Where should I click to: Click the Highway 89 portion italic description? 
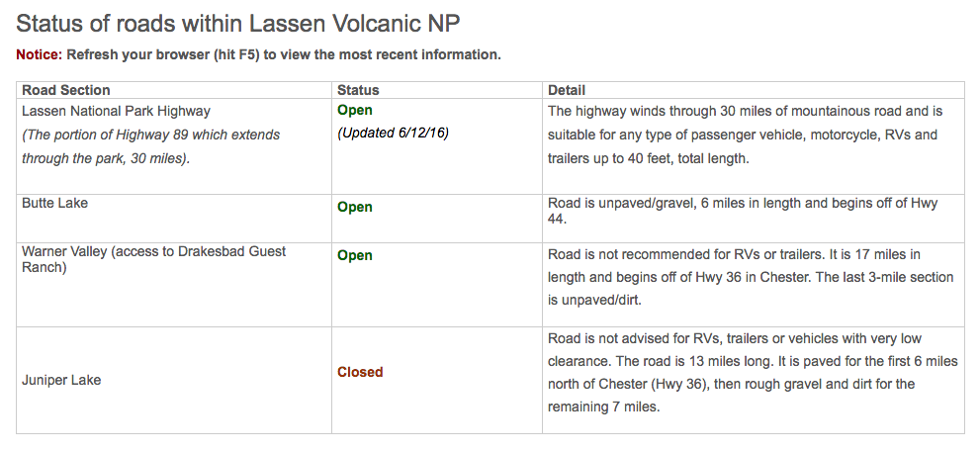click(x=150, y=146)
